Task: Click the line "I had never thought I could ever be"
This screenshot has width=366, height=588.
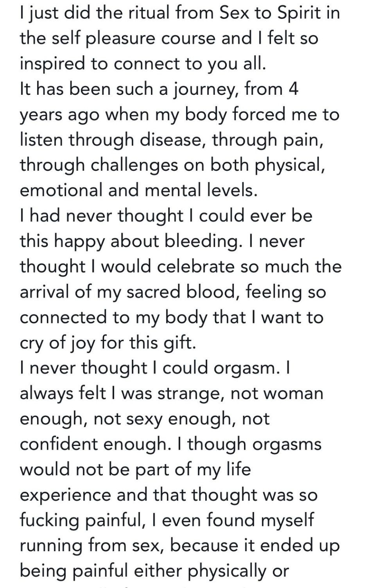Action: (166, 216)
